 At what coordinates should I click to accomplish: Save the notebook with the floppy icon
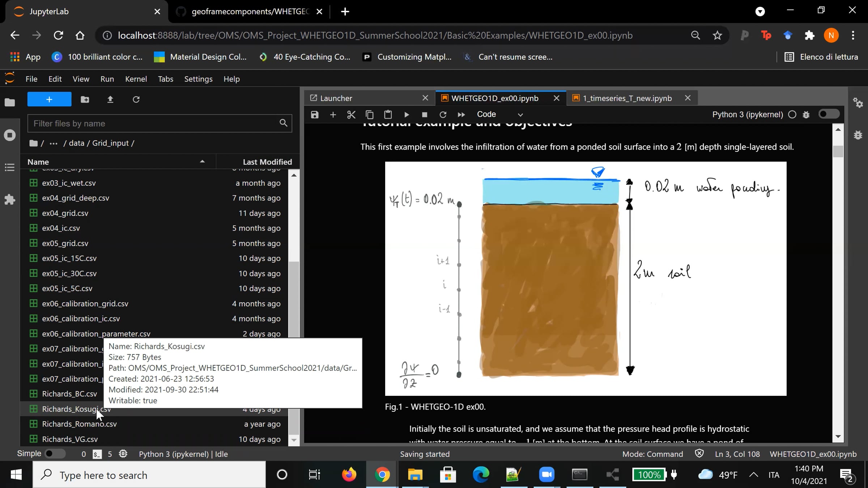click(315, 115)
